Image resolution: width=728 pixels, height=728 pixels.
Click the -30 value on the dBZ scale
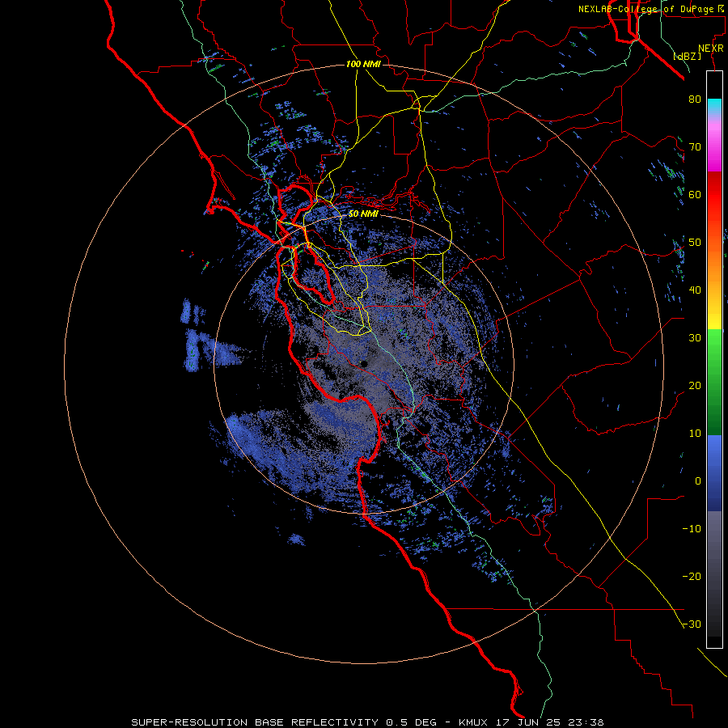pos(692,624)
